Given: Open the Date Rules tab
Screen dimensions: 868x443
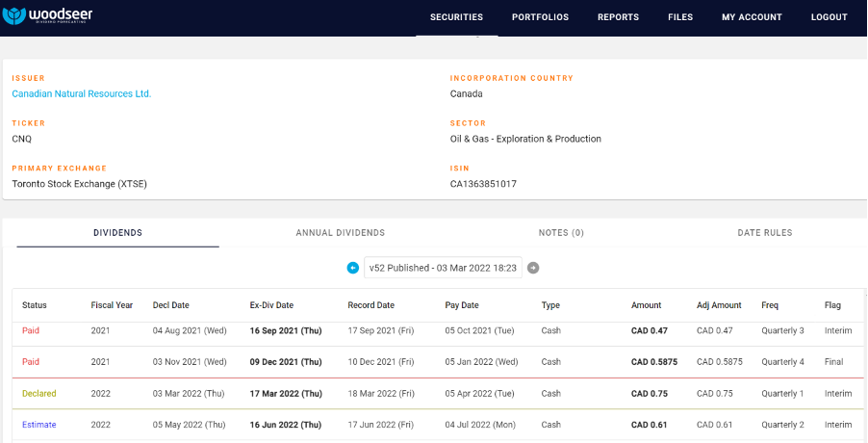Looking at the screenshot, I should click(765, 233).
